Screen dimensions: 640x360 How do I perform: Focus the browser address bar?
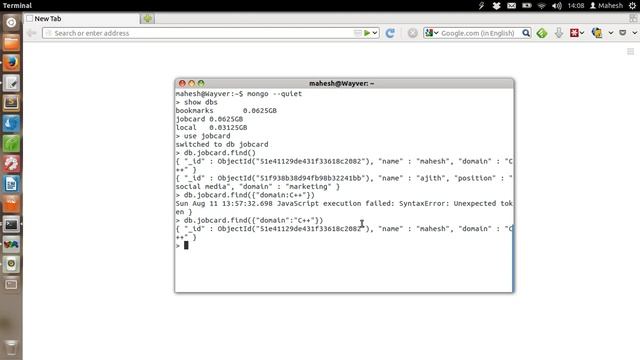210,33
